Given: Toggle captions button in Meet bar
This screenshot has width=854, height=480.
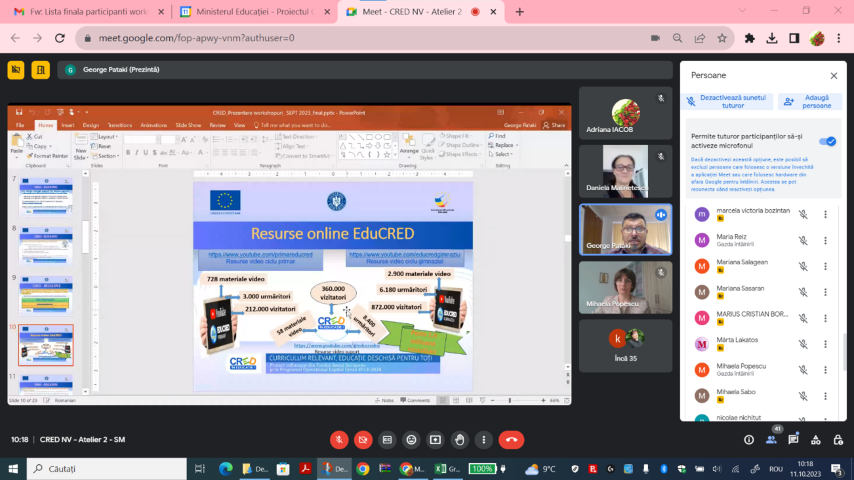Looking at the screenshot, I should pos(387,439).
